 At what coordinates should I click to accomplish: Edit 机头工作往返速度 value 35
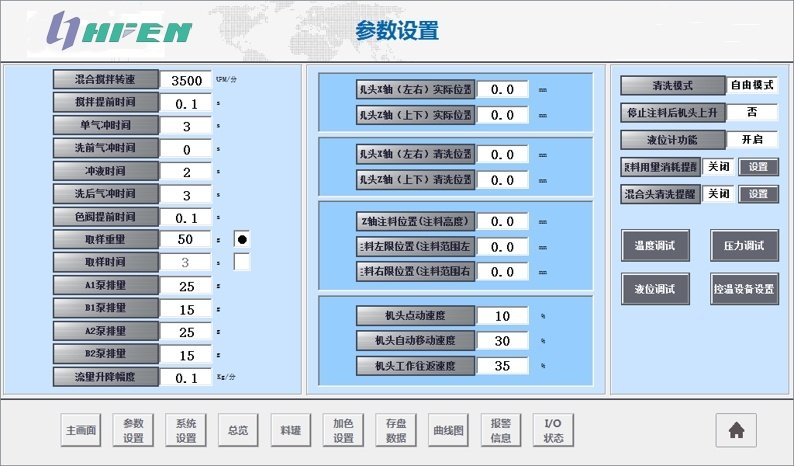(502, 366)
